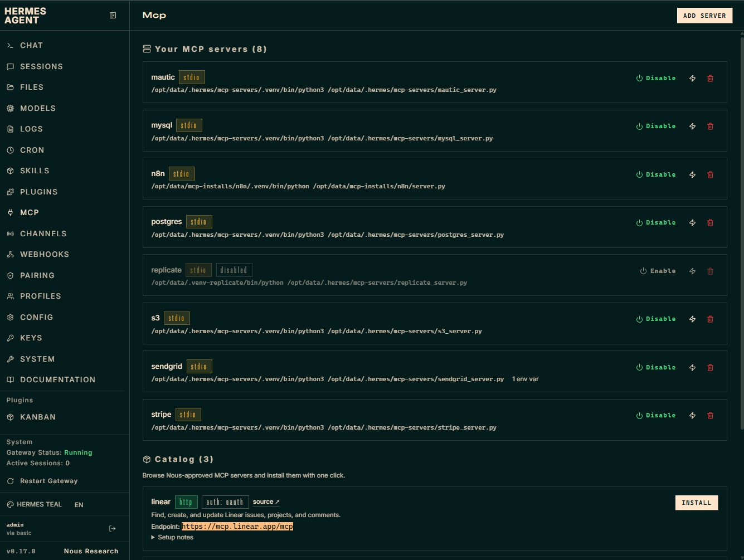Image resolution: width=744 pixels, height=560 pixels.
Task: Click the lightning test icon for sendgrid
Action: 693,368
